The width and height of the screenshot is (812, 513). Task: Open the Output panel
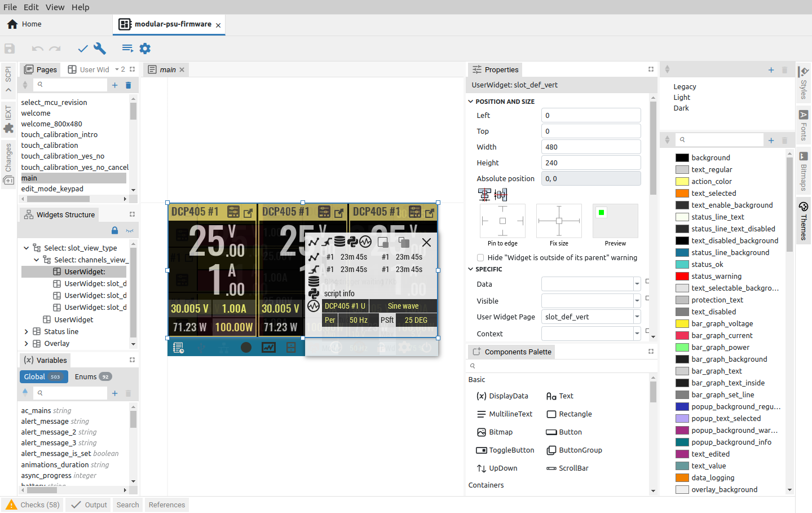click(x=89, y=505)
